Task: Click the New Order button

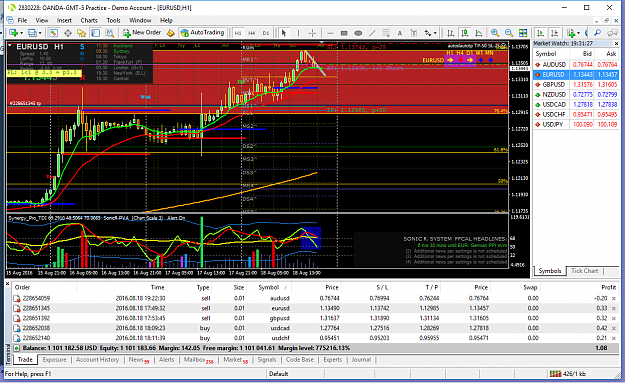Action: pos(142,33)
